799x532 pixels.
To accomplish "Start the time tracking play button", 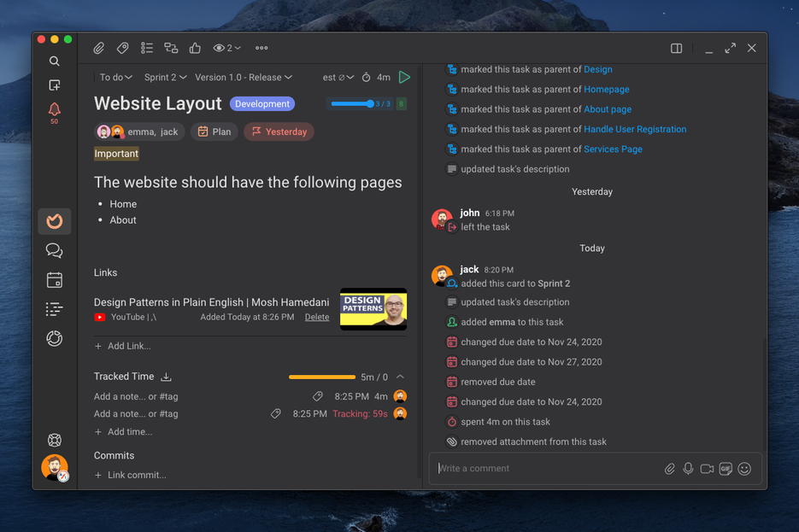I will pyautogui.click(x=404, y=78).
